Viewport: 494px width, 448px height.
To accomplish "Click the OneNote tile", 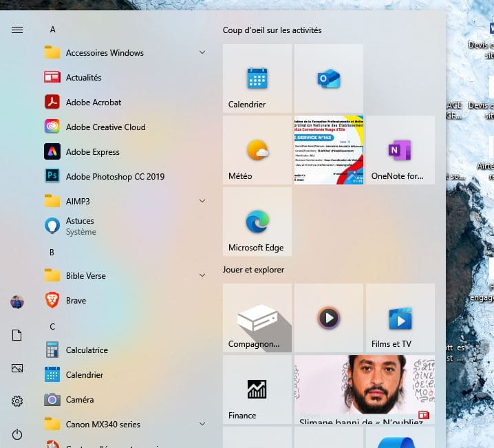I will (x=400, y=150).
